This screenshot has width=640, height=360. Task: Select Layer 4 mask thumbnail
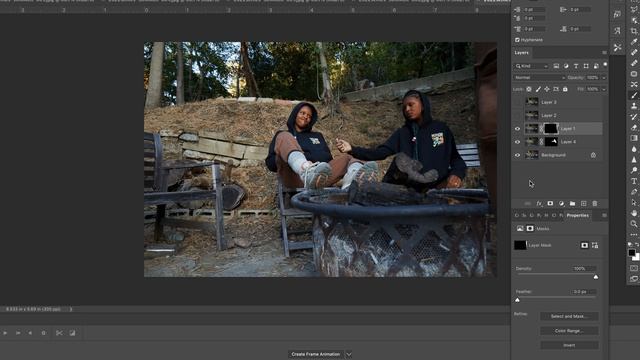pyautogui.click(x=551, y=142)
